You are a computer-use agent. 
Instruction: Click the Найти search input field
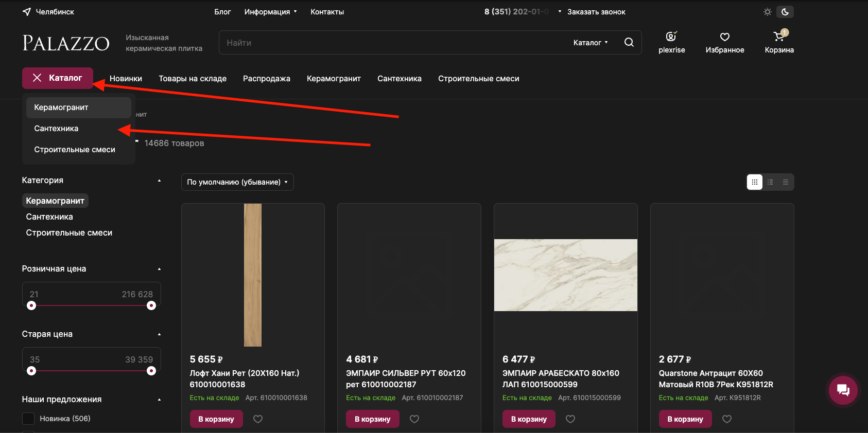pos(394,43)
